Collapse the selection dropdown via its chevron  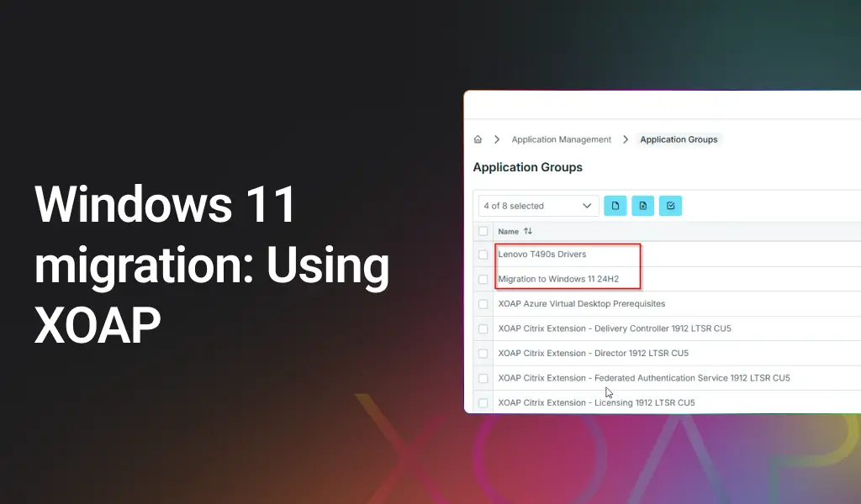click(x=589, y=205)
